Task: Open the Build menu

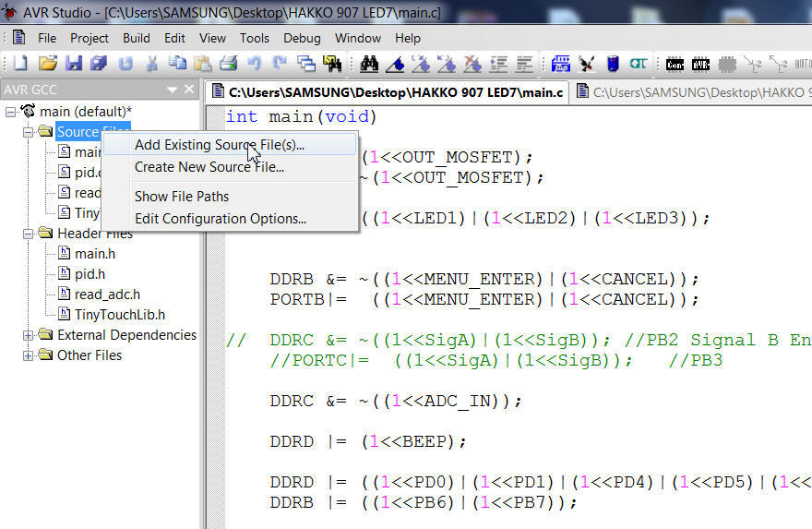Action: tap(137, 39)
